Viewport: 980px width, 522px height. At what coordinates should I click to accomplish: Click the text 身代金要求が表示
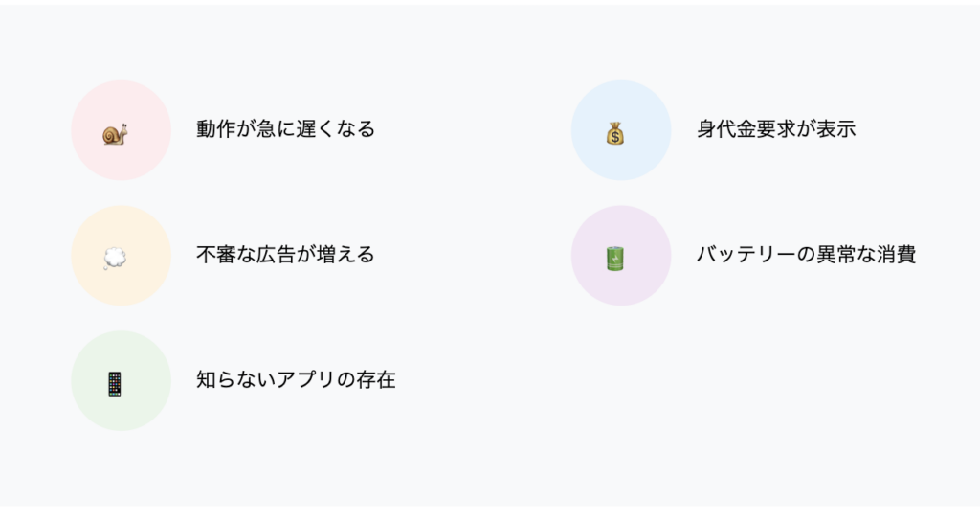click(x=776, y=128)
